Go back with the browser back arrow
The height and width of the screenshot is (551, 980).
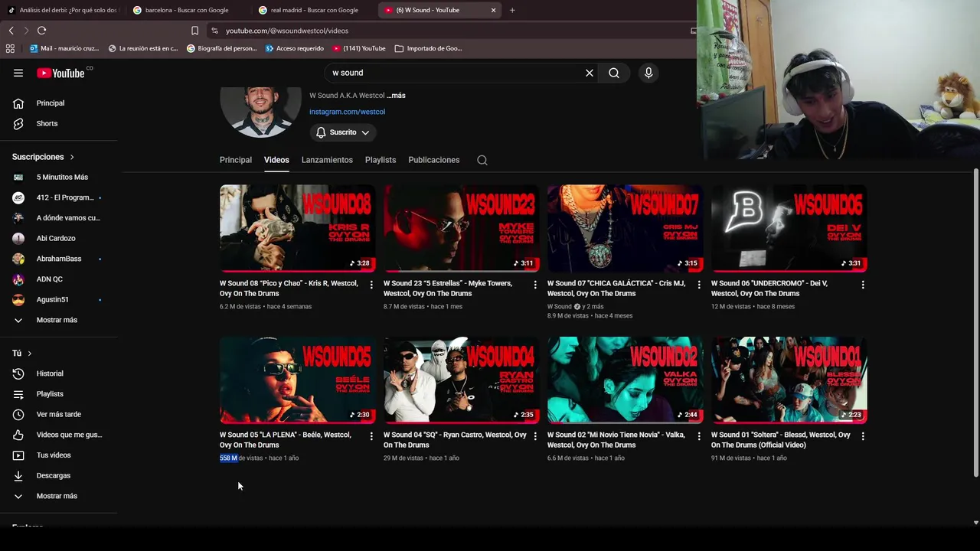point(11,31)
